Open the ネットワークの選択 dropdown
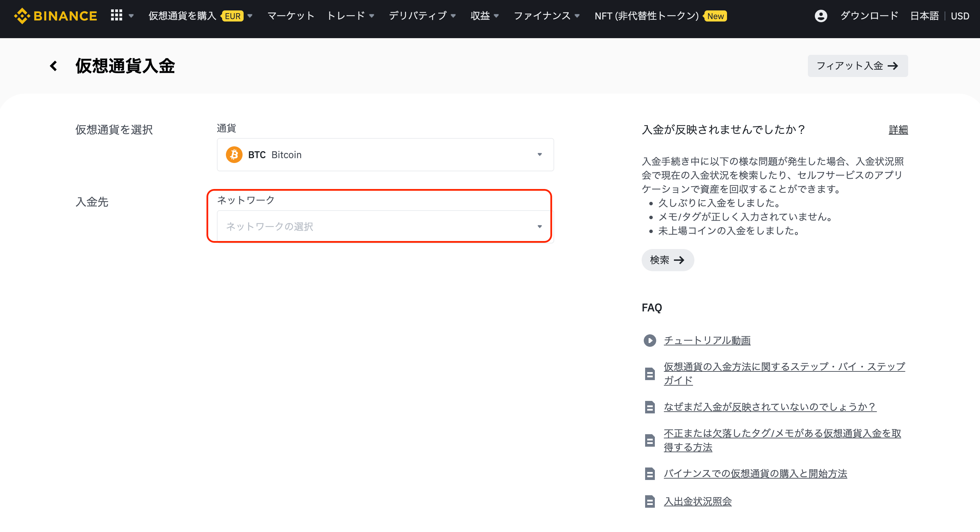The height and width of the screenshot is (532, 980). (385, 227)
